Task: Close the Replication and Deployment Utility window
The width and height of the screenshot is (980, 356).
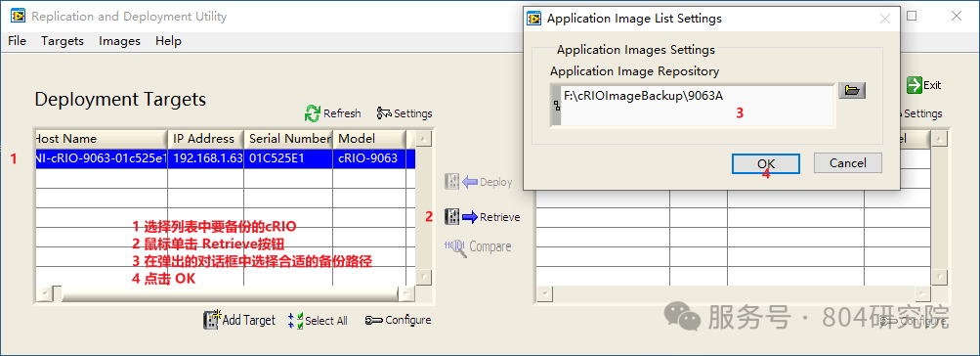Action: click(x=957, y=17)
